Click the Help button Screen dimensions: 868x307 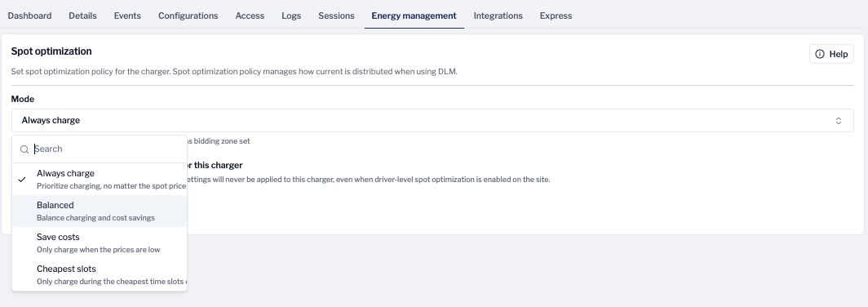(x=831, y=54)
